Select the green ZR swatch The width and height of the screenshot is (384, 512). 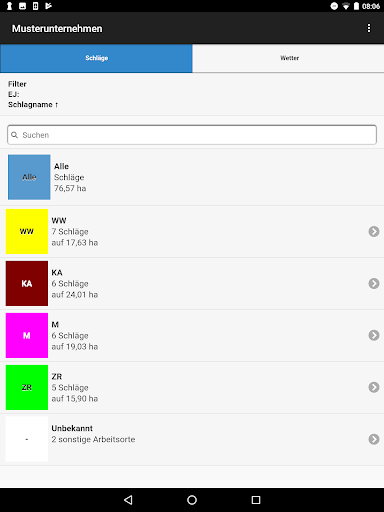point(27,387)
